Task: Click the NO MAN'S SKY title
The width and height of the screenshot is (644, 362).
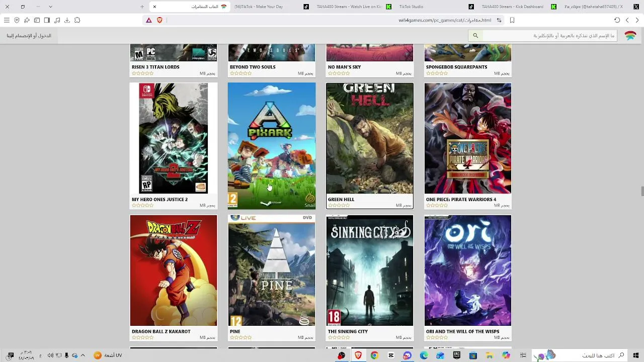Action: coord(345,67)
